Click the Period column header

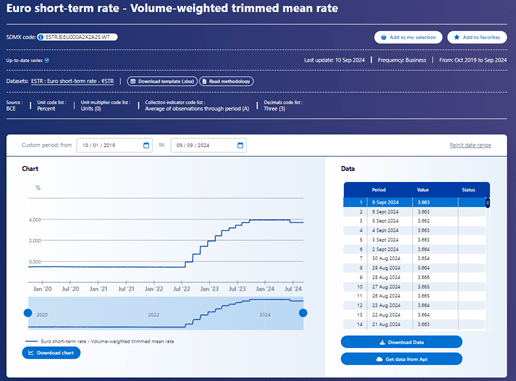pyautogui.click(x=379, y=190)
